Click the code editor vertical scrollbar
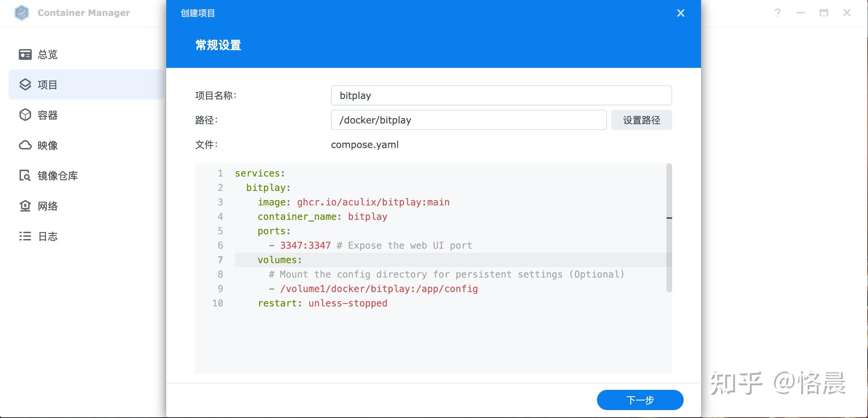This screenshot has width=868, height=418. click(x=669, y=227)
